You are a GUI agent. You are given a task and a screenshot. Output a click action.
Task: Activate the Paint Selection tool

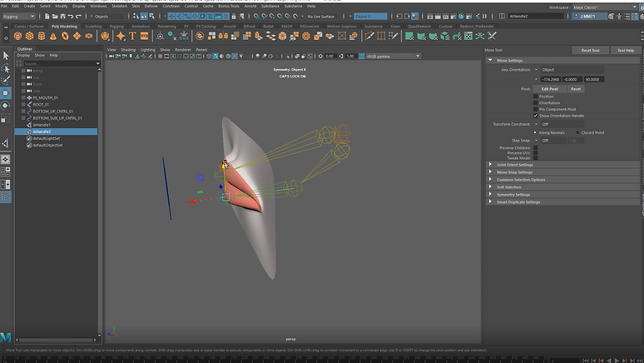(x=6, y=80)
